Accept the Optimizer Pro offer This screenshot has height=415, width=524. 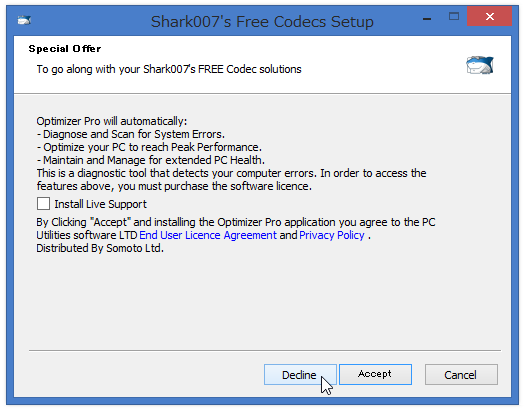pyautogui.click(x=375, y=374)
